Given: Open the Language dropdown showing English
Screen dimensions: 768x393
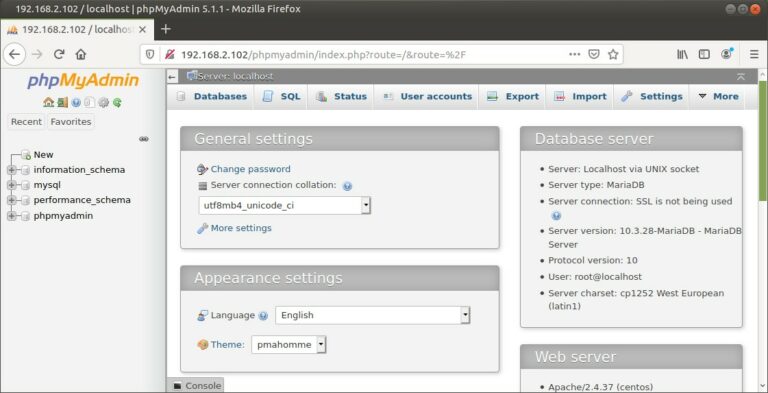Looking at the screenshot, I should (x=373, y=315).
